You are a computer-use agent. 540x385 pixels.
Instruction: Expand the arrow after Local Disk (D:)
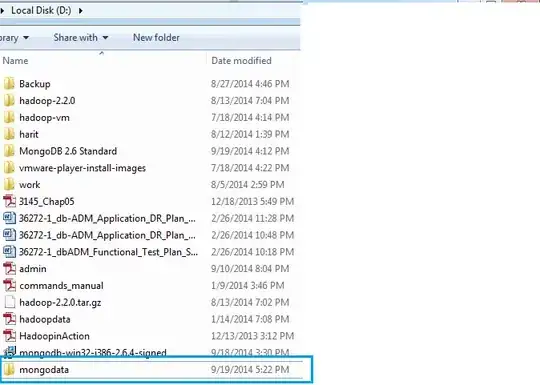(x=80, y=11)
